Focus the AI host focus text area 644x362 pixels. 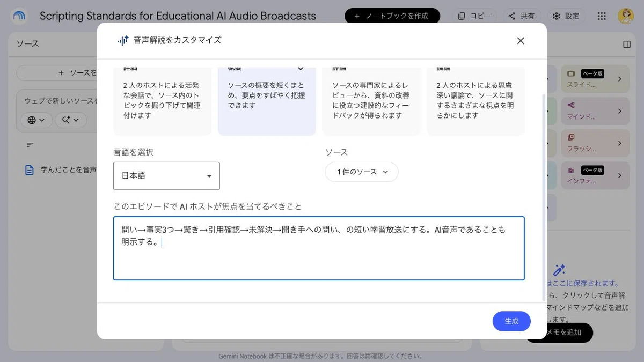click(319, 248)
